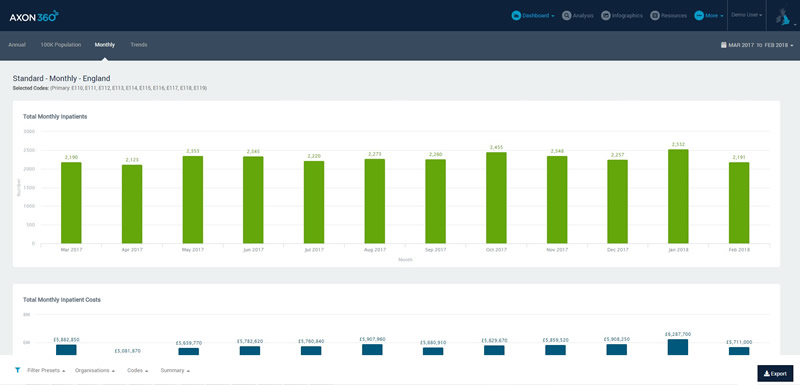This screenshot has width=800, height=385.
Task: Click the Jan 2018 inpatients bar
Action: point(678,196)
